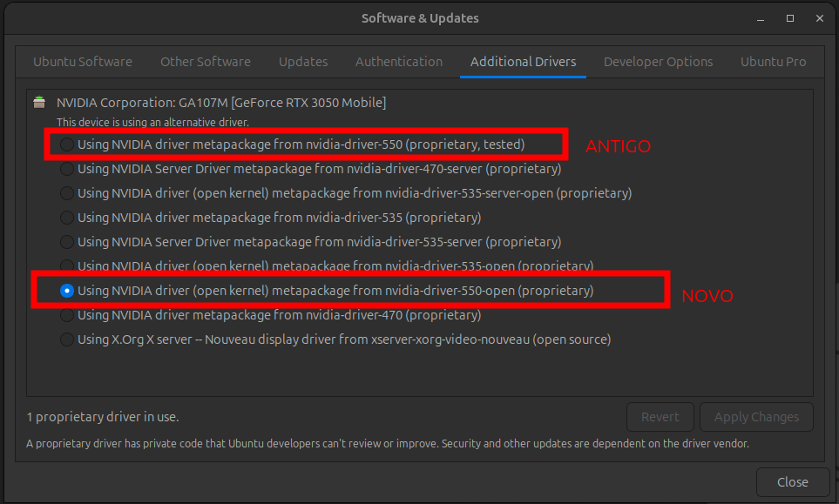Click the Software & Updates window title
Screen dimensions: 839x504
point(420,18)
